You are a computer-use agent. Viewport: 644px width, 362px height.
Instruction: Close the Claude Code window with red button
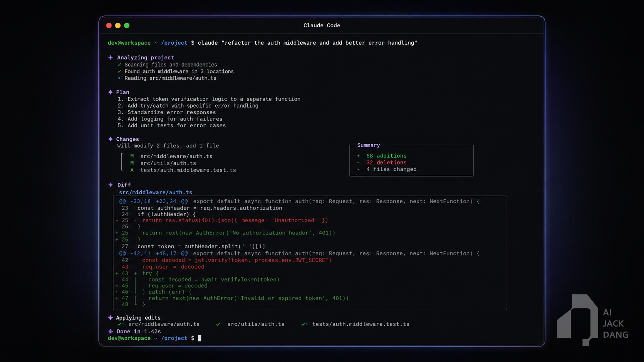pos(109,25)
